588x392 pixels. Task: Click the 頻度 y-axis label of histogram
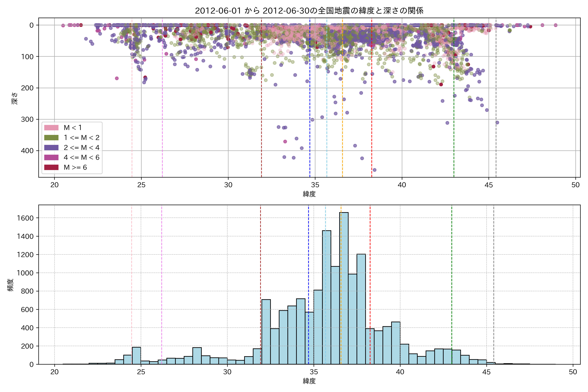[10, 285]
